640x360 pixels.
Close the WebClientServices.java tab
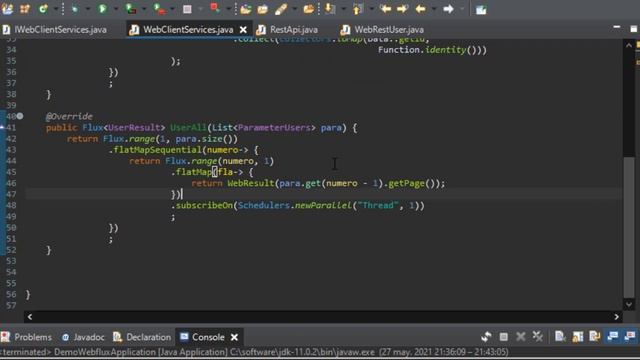click(x=243, y=30)
